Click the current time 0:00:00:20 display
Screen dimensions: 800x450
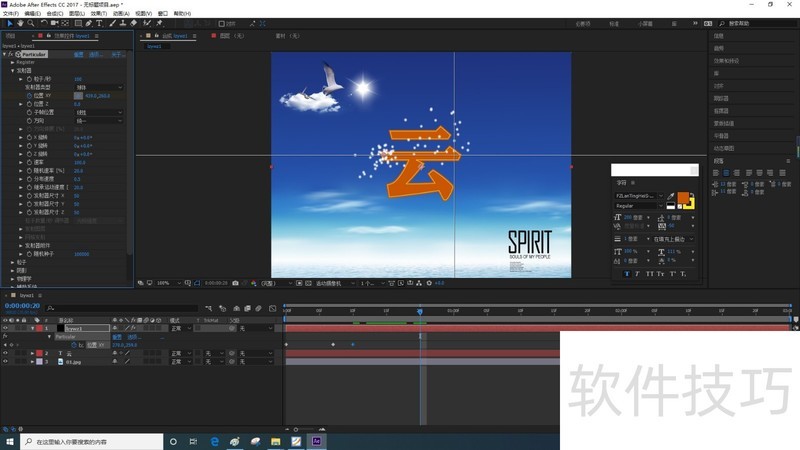(21, 306)
